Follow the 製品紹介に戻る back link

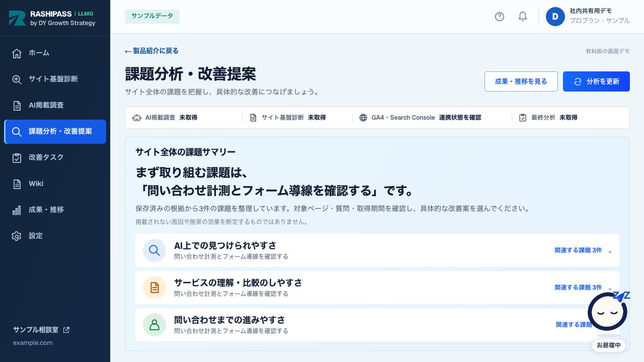tap(152, 51)
